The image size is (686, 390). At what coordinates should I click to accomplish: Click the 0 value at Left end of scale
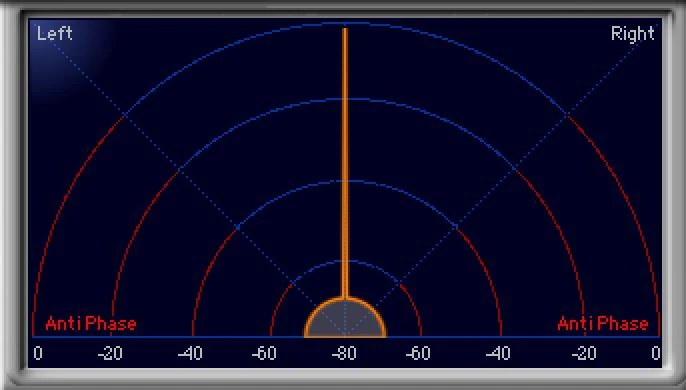38,353
